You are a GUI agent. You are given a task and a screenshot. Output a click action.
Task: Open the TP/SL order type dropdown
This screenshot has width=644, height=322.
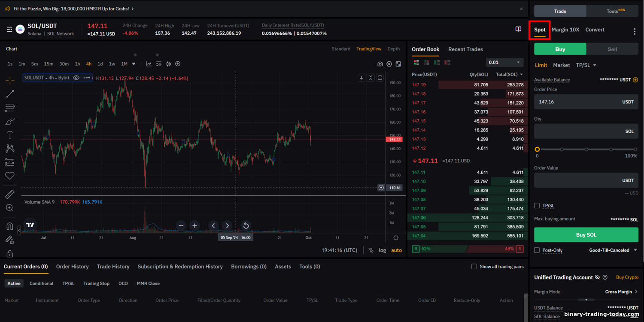pos(587,65)
